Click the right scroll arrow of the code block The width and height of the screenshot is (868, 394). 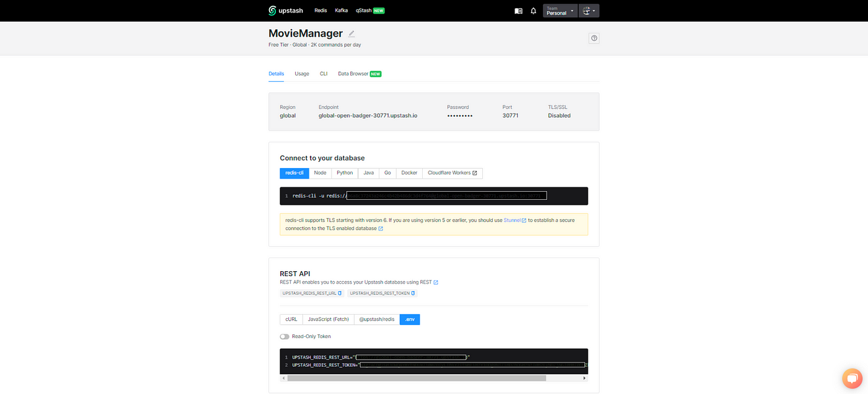pos(585,378)
